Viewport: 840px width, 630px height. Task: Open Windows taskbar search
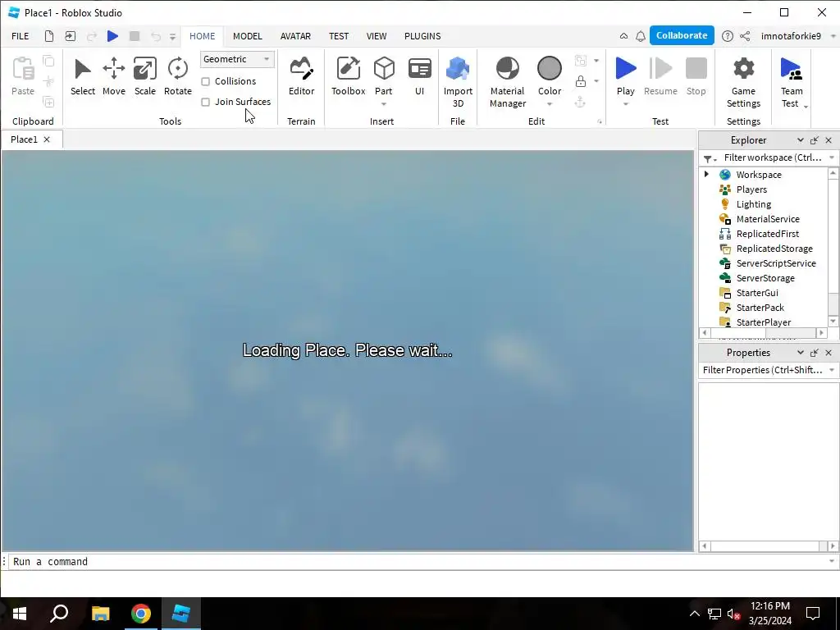[59, 614]
